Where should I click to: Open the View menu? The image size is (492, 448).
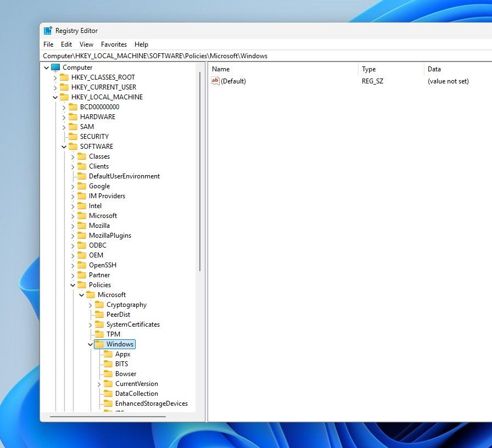[86, 44]
